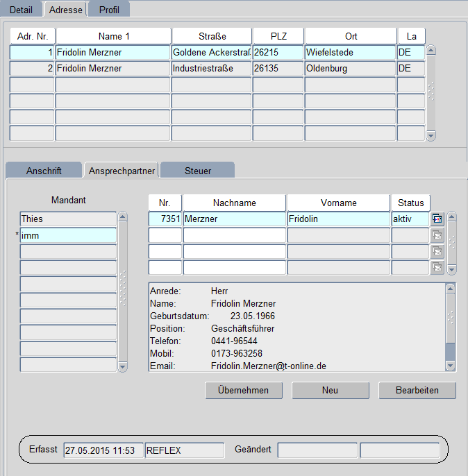Click the Neu button
The image size is (468, 476).
[330, 391]
